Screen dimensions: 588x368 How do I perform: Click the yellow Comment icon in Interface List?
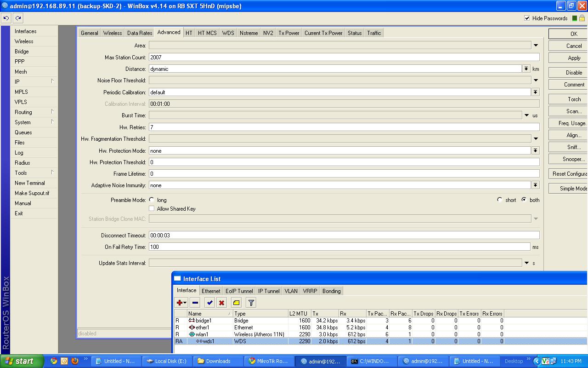coord(236,303)
